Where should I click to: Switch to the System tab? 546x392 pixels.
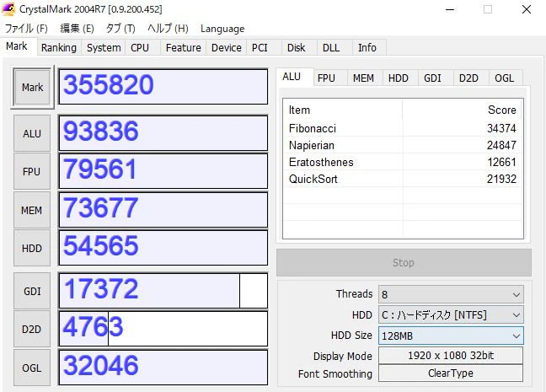104,48
